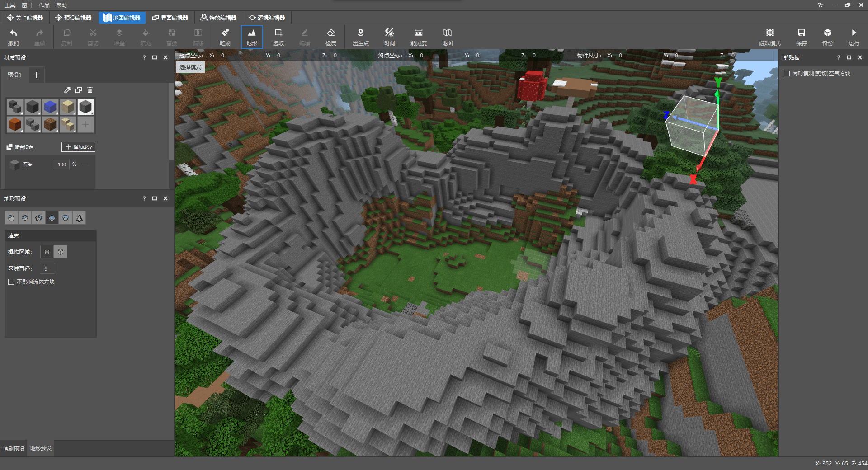Click the trash delete icon in 材质预设

pyautogui.click(x=90, y=90)
